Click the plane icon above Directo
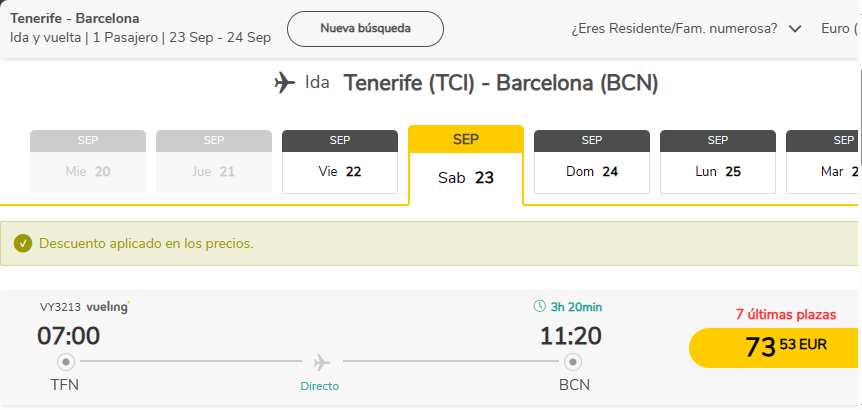This screenshot has height=410, width=862. click(322, 362)
